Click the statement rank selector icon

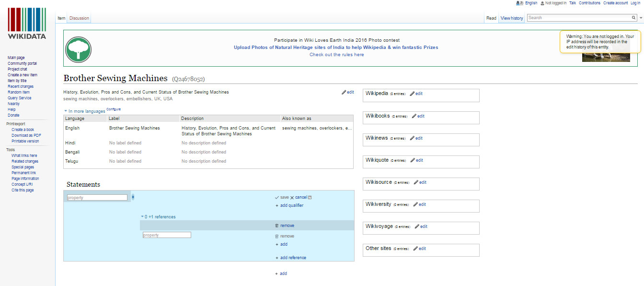coord(133,197)
